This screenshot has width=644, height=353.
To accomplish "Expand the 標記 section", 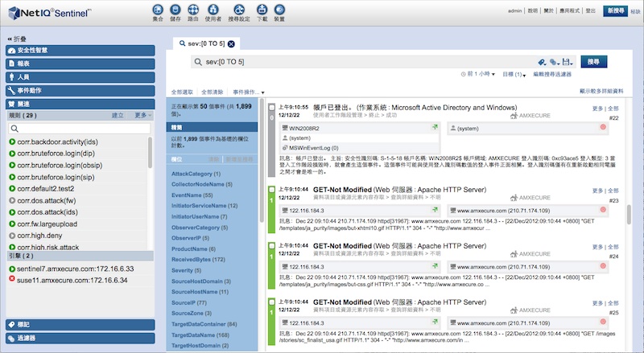I will click(80, 325).
